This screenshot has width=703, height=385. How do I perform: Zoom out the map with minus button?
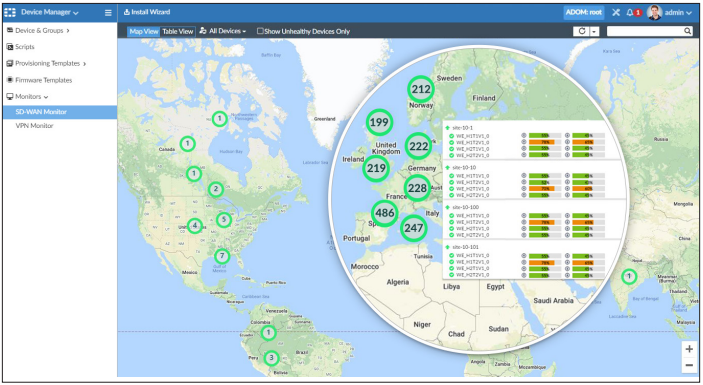point(690,365)
